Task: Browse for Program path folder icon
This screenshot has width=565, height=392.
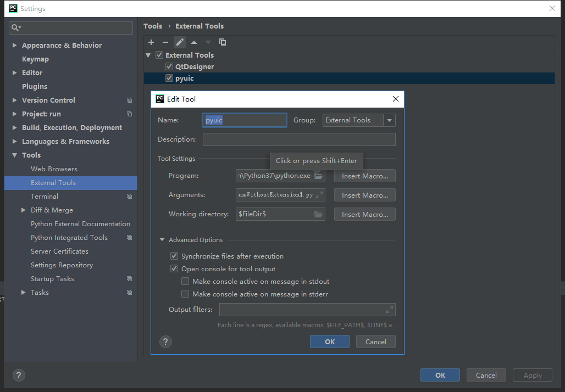Action: click(318, 176)
